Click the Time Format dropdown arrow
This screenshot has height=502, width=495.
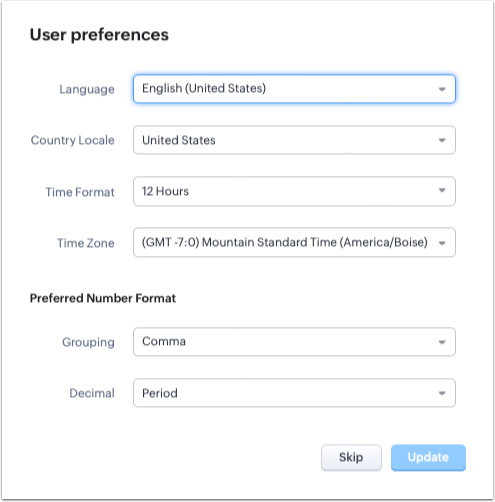pyautogui.click(x=442, y=190)
